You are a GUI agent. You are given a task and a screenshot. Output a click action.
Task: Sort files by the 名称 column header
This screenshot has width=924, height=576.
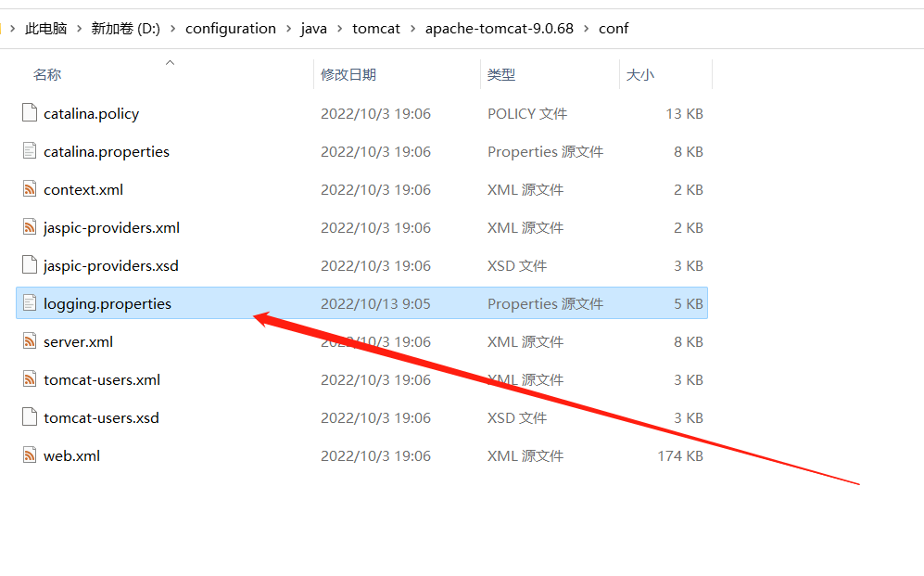click(x=47, y=75)
